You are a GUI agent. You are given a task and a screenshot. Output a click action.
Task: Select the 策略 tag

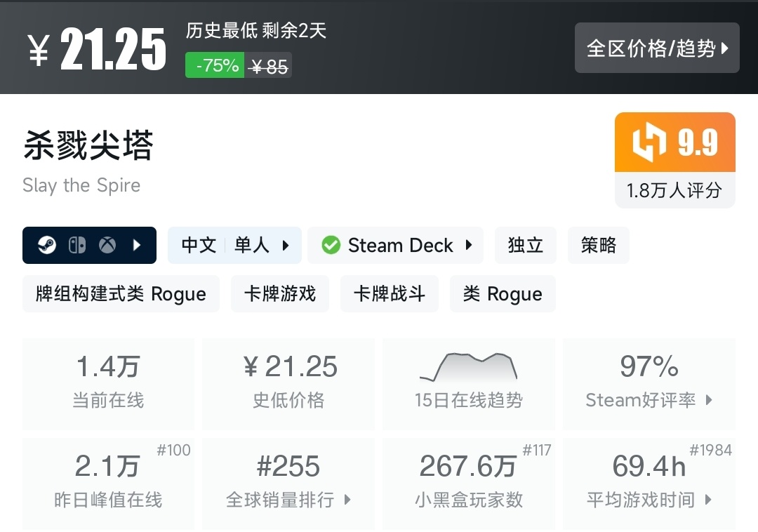[x=598, y=245]
